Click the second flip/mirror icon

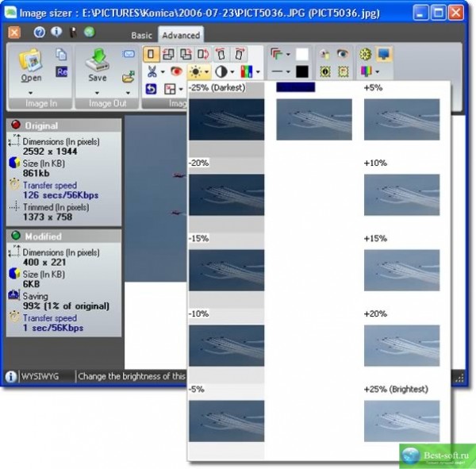click(186, 55)
